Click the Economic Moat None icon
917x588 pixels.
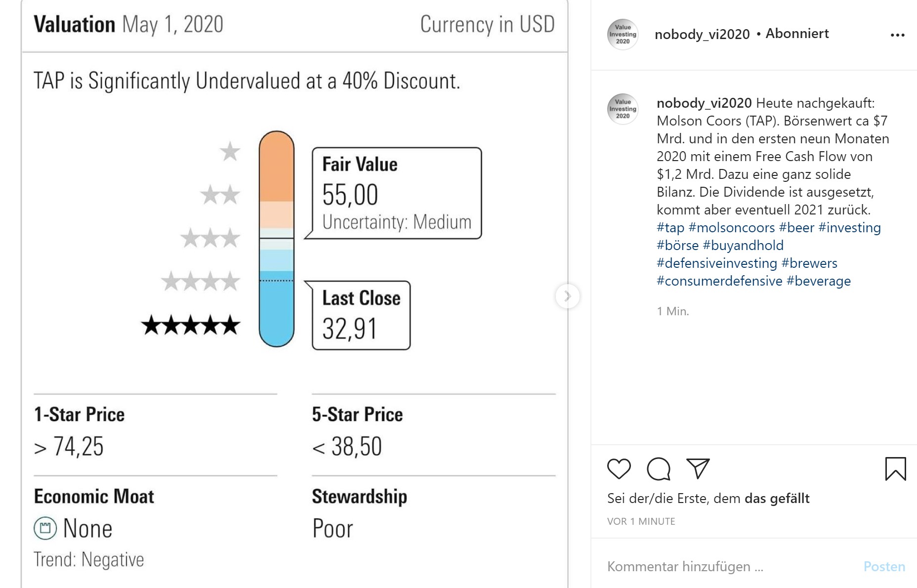(45, 528)
